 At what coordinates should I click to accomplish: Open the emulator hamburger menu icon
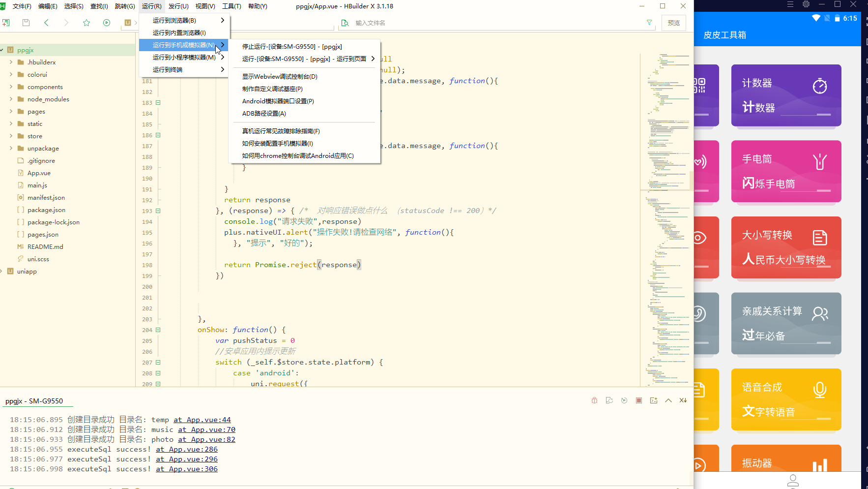[x=790, y=4]
